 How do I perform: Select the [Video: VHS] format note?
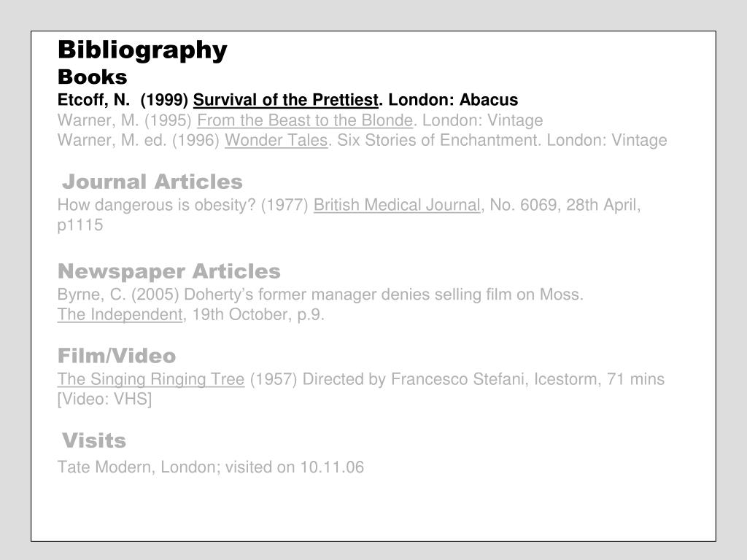[x=105, y=400]
